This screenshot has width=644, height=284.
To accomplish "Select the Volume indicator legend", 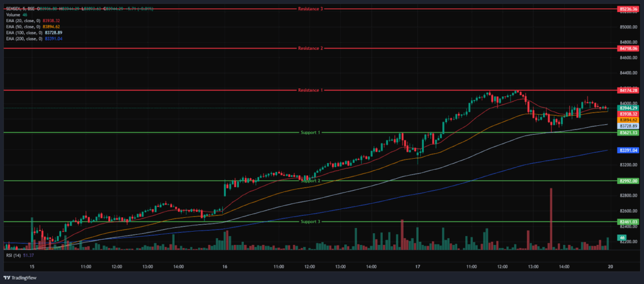I will point(14,14).
